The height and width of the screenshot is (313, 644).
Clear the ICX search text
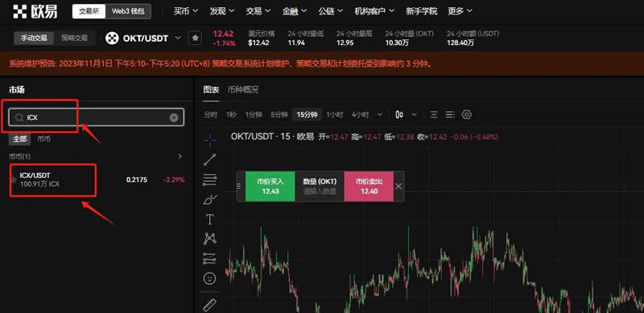tap(174, 118)
